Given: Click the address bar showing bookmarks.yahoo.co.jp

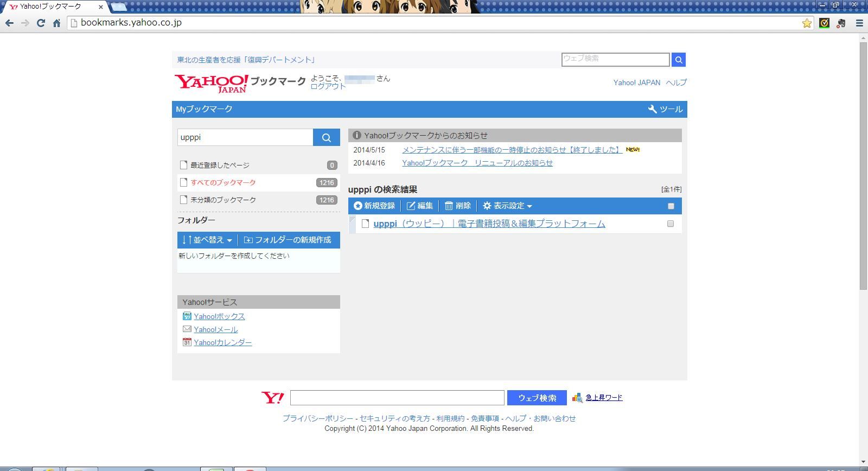Looking at the screenshot, I should click(433, 23).
